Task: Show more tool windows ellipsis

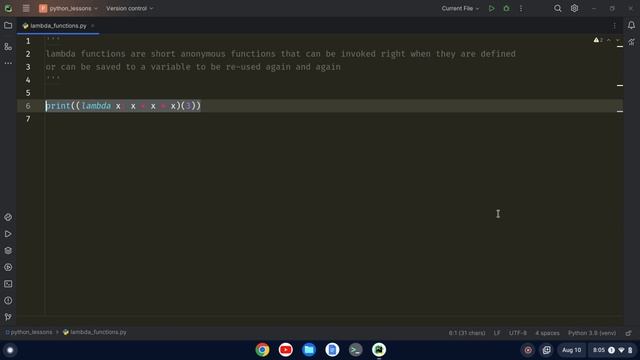Action: point(8,63)
